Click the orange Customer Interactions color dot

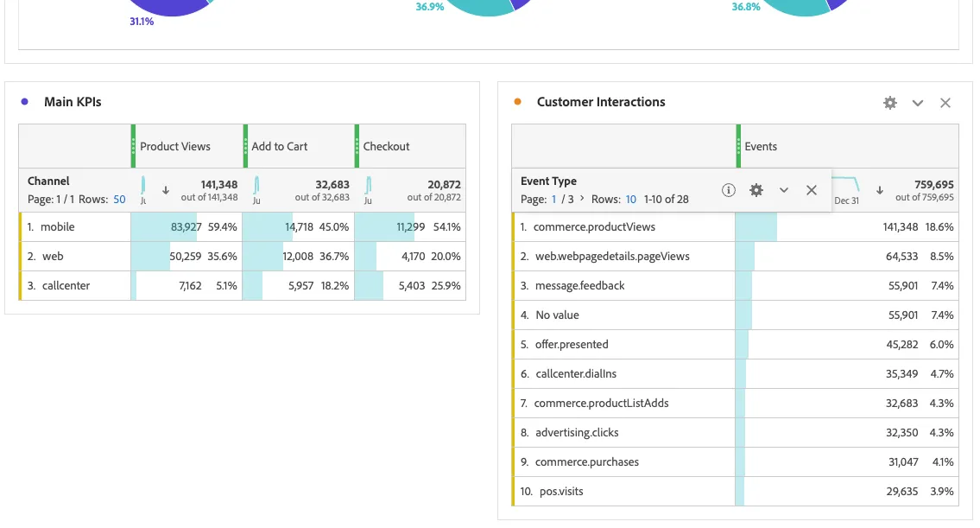click(517, 101)
